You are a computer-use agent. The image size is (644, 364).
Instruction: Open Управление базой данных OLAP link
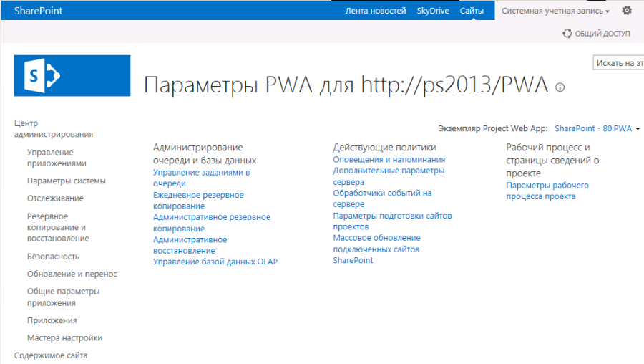pyautogui.click(x=215, y=262)
